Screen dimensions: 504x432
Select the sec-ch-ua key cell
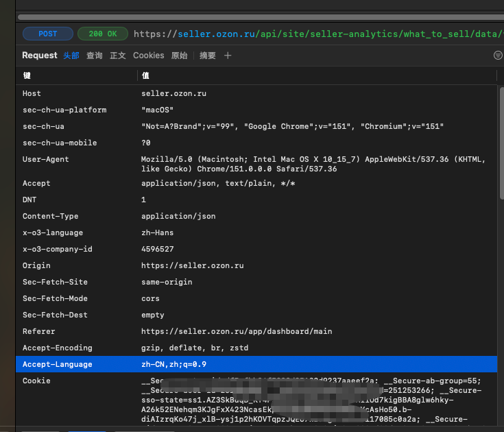43,126
